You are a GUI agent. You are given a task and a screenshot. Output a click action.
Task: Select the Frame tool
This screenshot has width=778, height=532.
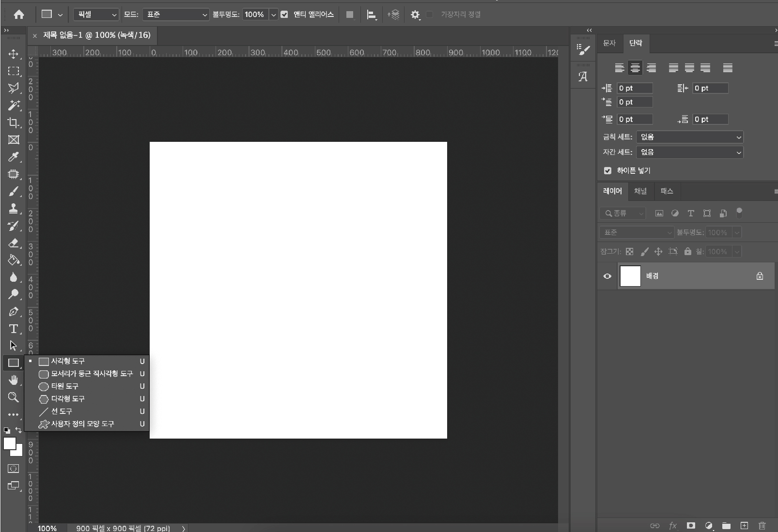[x=14, y=140]
